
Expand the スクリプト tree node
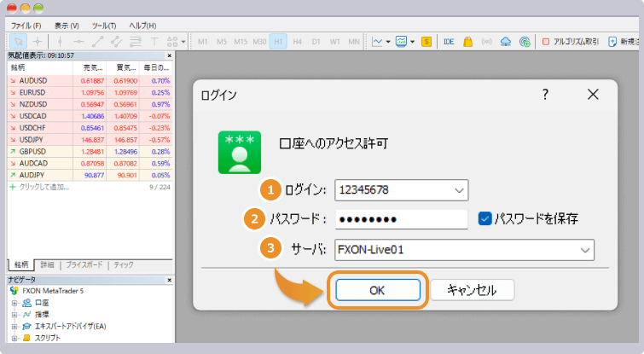[x=15, y=339]
